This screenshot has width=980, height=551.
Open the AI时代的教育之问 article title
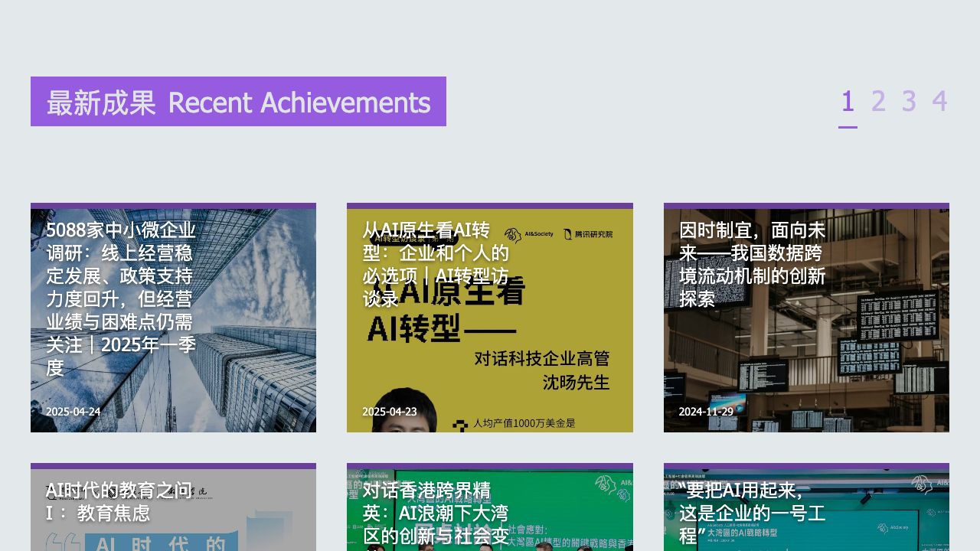click(119, 501)
